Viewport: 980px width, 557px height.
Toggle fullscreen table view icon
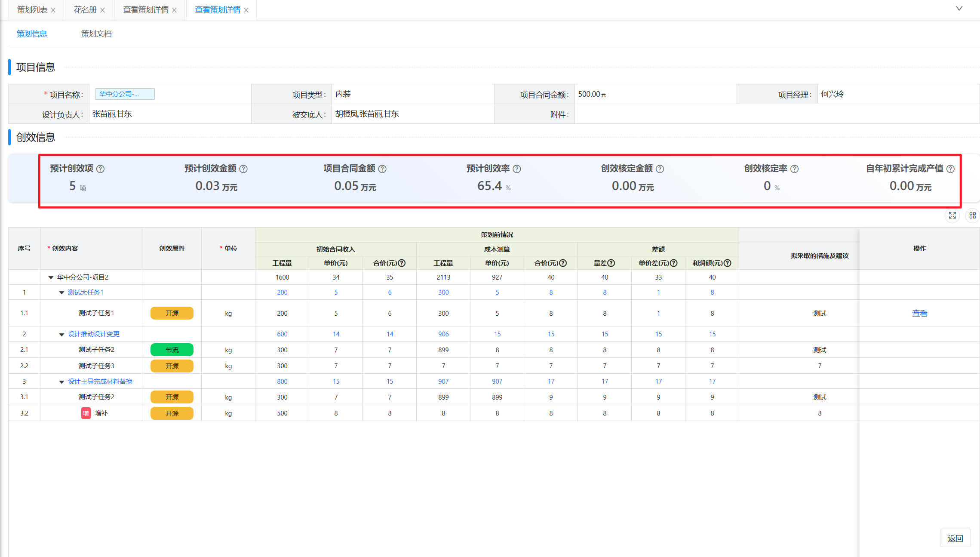952,215
